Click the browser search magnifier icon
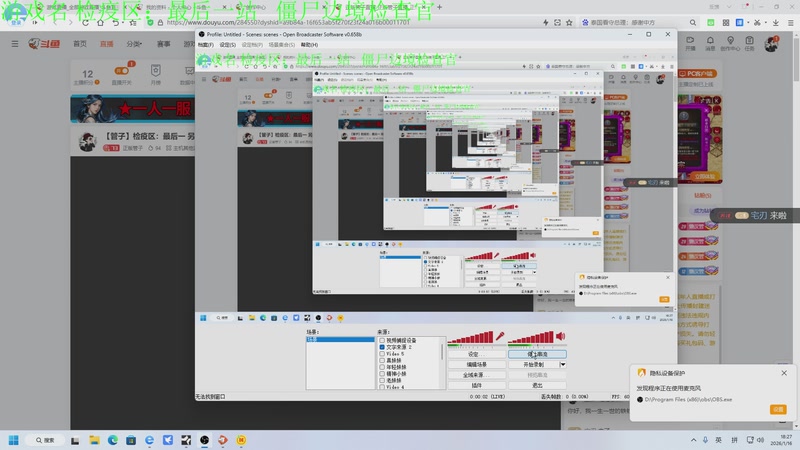 coord(692,22)
